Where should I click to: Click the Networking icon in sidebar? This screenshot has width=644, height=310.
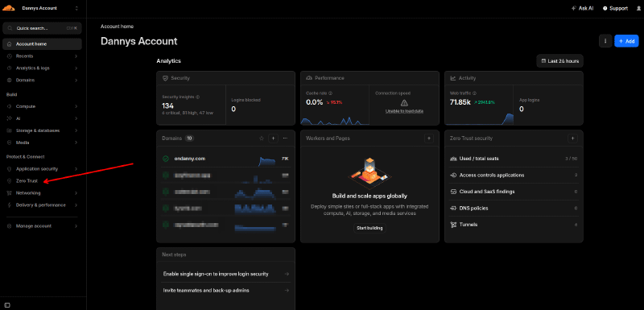coord(10,193)
